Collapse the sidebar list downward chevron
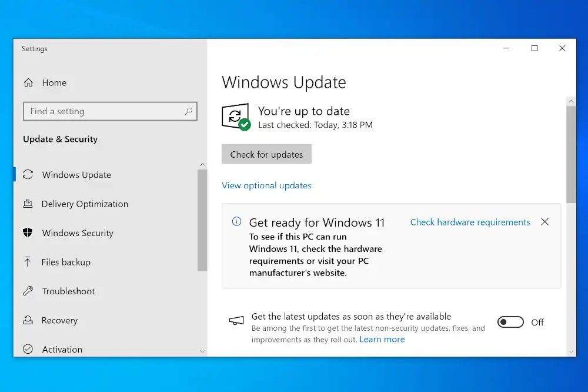588x392 pixels. point(202,350)
